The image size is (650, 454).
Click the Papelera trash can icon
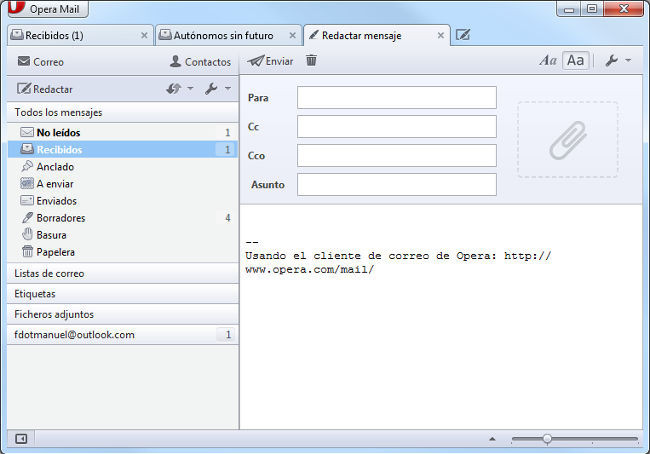click(27, 251)
